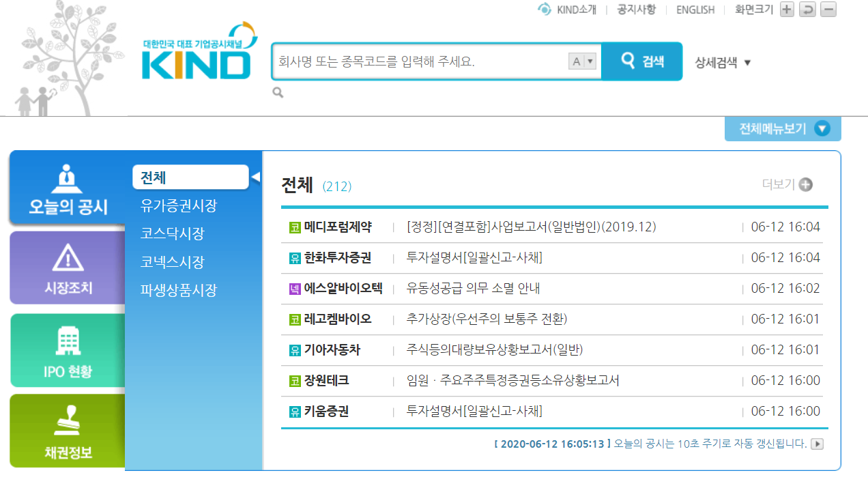Open company 키움증권
The image size is (868, 488).
click(x=327, y=412)
